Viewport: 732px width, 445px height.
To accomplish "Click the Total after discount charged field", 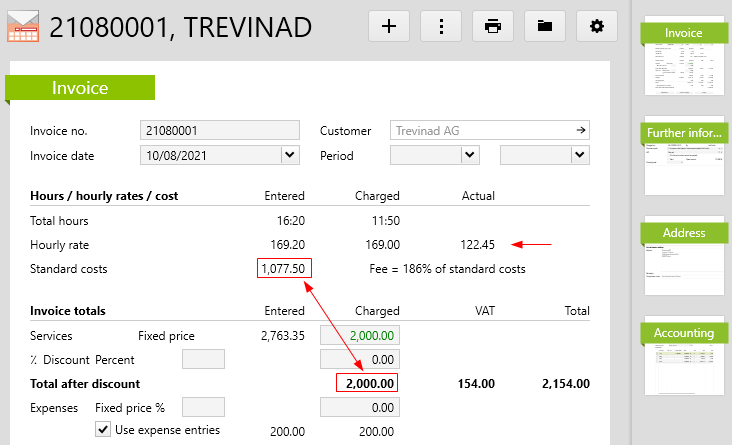I will [x=367, y=383].
